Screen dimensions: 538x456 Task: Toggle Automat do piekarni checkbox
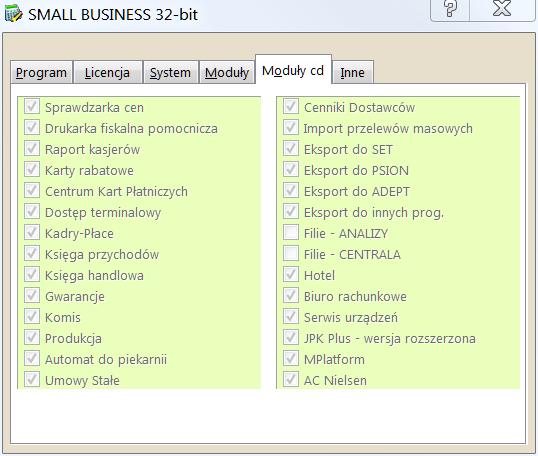pos(32,359)
